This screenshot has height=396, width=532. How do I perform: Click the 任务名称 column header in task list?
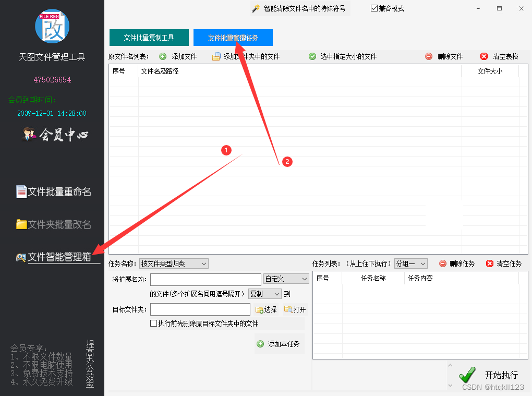(373, 278)
